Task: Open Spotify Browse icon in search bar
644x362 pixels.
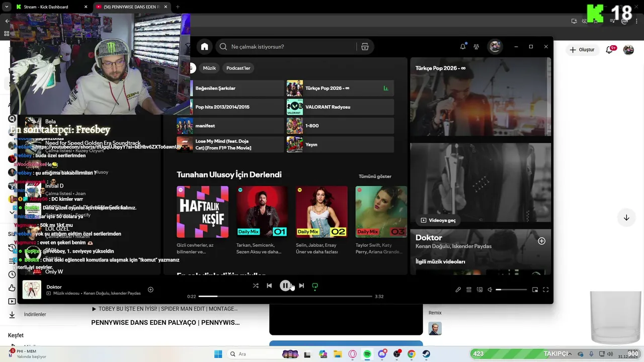Action: click(x=365, y=47)
